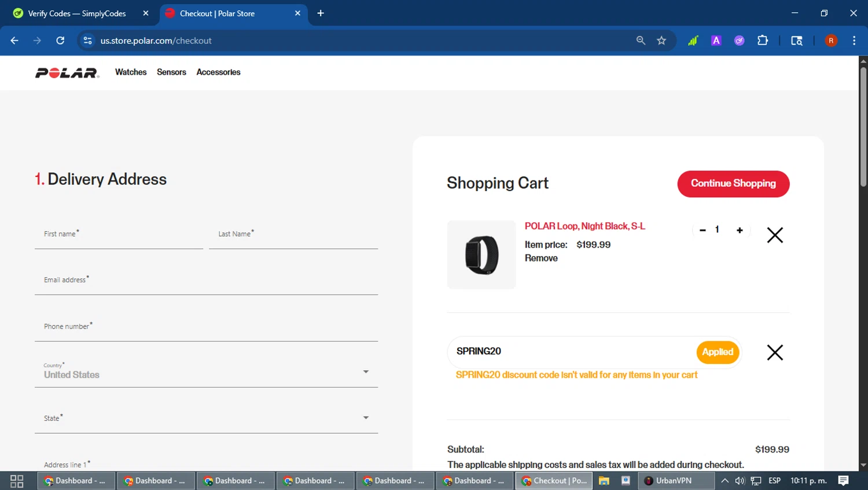Delete POLAR Loop item with X
The height and width of the screenshot is (490, 868).
tap(775, 235)
